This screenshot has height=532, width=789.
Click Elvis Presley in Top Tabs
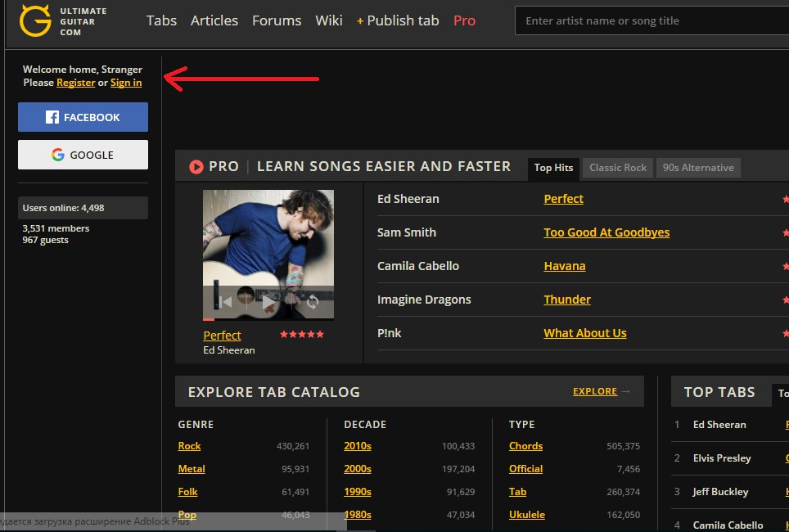pos(722,458)
